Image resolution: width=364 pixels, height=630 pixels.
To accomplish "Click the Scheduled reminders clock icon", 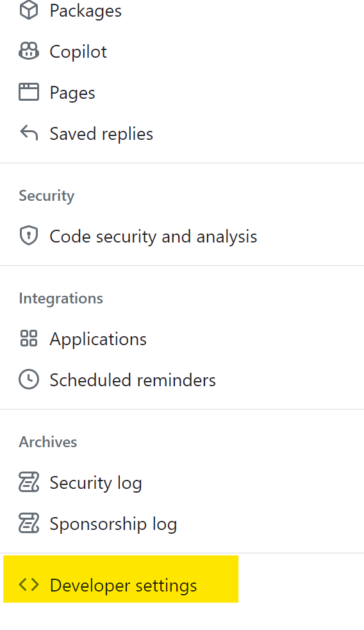I will pyautogui.click(x=29, y=379).
